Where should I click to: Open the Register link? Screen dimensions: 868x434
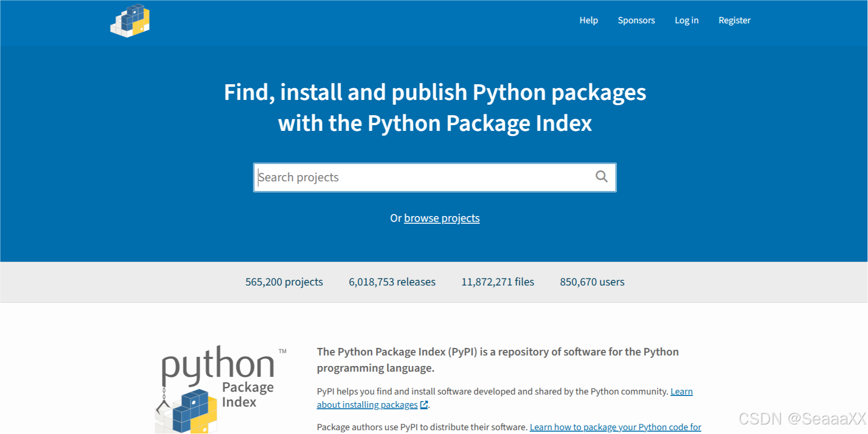(734, 20)
